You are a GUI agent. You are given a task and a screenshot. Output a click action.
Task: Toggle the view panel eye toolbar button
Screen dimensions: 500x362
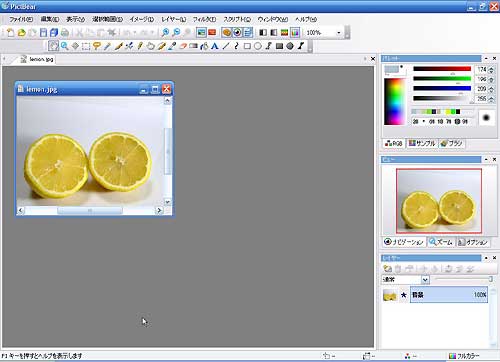point(237,33)
